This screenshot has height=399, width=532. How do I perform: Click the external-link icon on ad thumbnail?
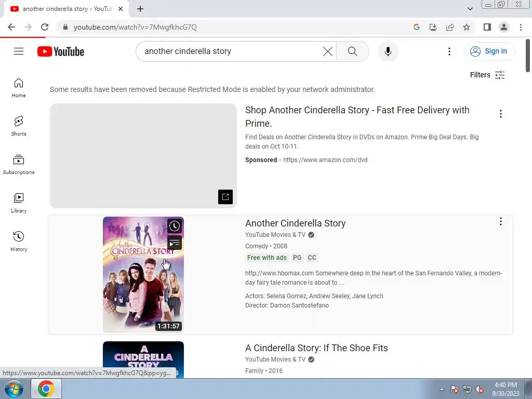click(225, 197)
